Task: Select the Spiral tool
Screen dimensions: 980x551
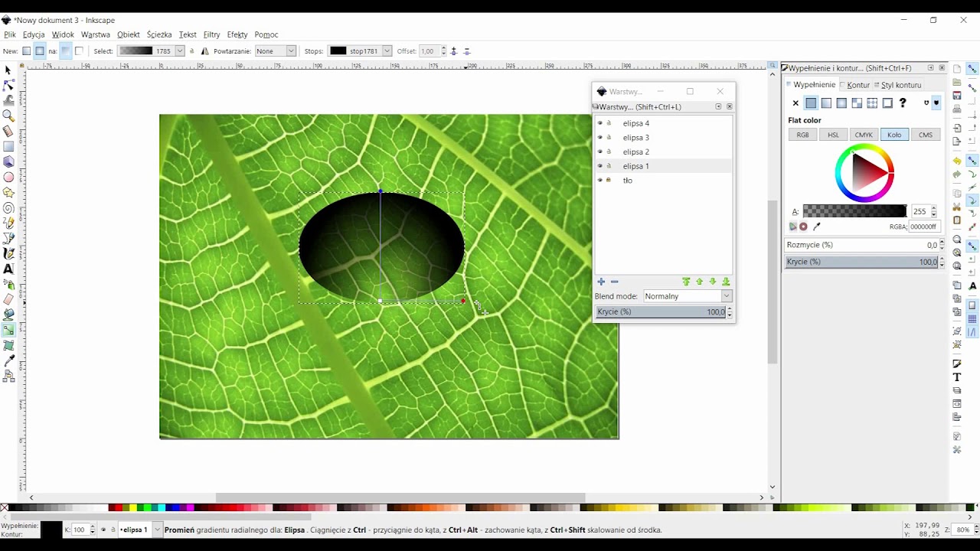Action: 8,207
